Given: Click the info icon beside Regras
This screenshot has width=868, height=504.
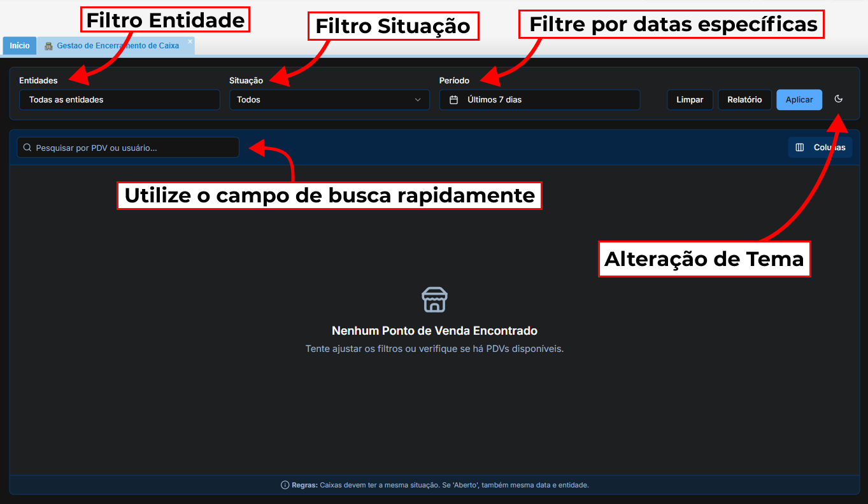Looking at the screenshot, I should pyautogui.click(x=285, y=485).
